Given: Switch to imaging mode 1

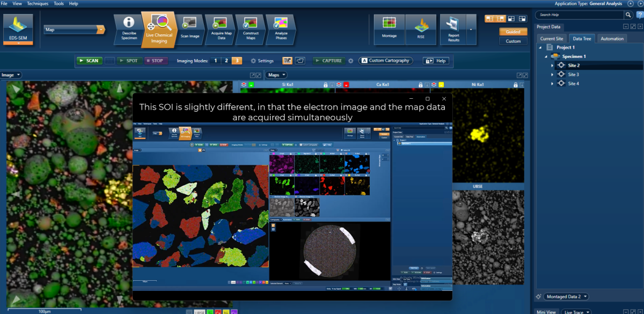Looking at the screenshot, I should tap(216, 61).
